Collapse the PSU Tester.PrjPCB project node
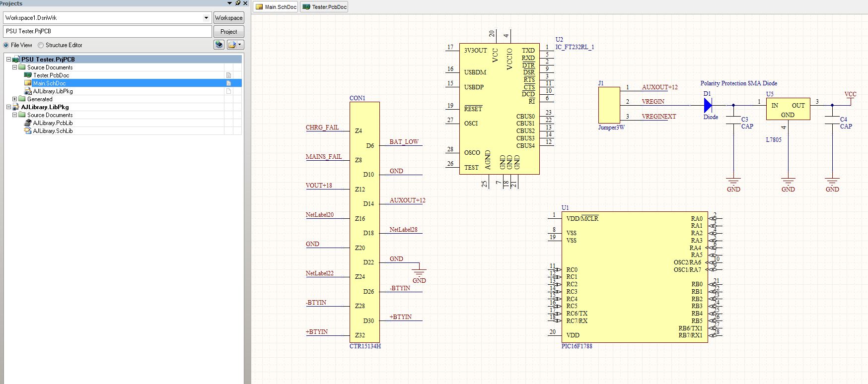The image size is (868, 384). point(8,60)
